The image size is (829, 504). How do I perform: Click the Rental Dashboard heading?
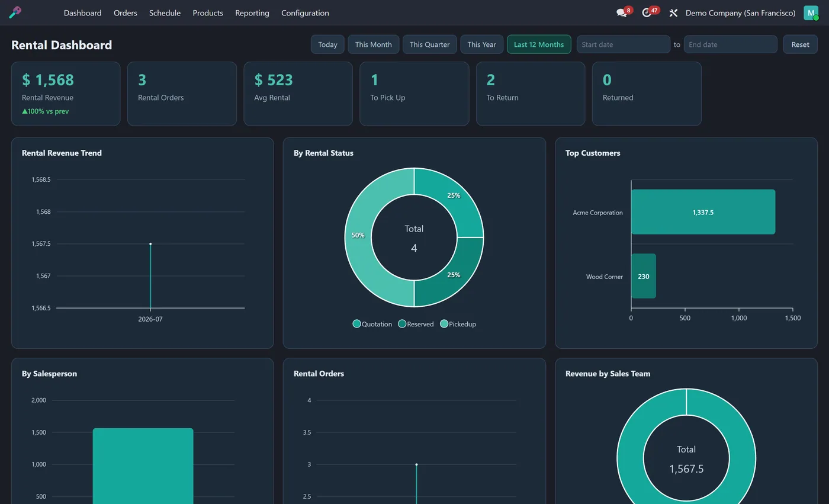click(62, 45)
